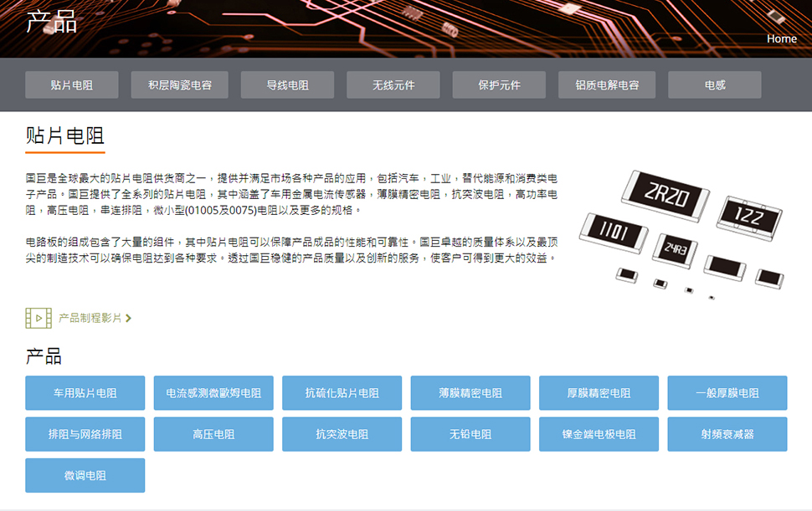The height and width of the screenshot is (511, 812).
Task: Open the 保护元件 category tab
Action: pyautogui.click(x=499, y=85)
